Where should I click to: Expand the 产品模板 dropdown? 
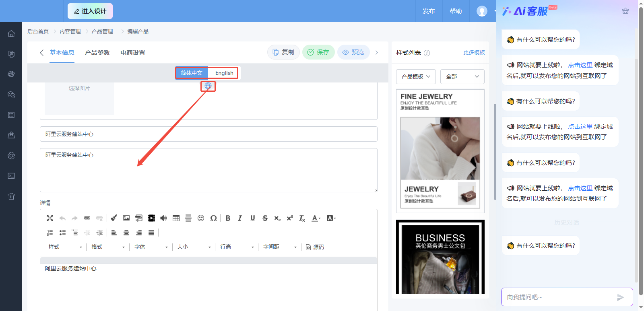point(416,76)
